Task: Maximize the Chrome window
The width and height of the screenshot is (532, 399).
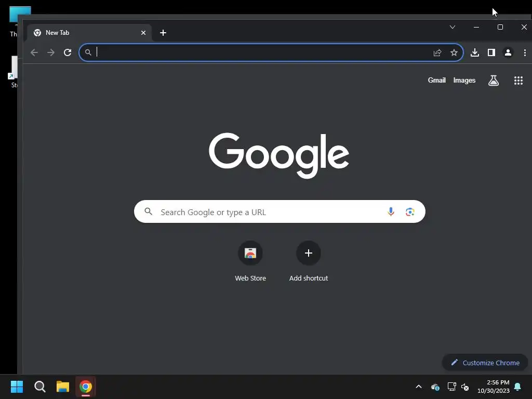Action: click(x=500, y=27)
